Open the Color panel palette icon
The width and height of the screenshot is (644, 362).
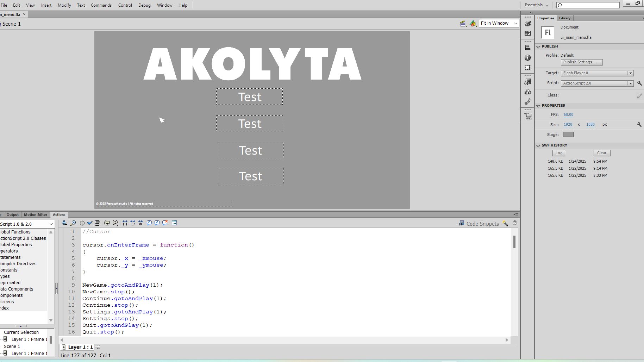pos(527,24)
